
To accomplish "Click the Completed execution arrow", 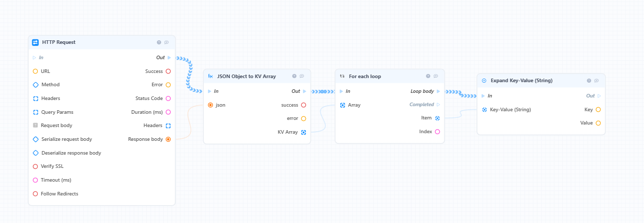I will [438, 105].
